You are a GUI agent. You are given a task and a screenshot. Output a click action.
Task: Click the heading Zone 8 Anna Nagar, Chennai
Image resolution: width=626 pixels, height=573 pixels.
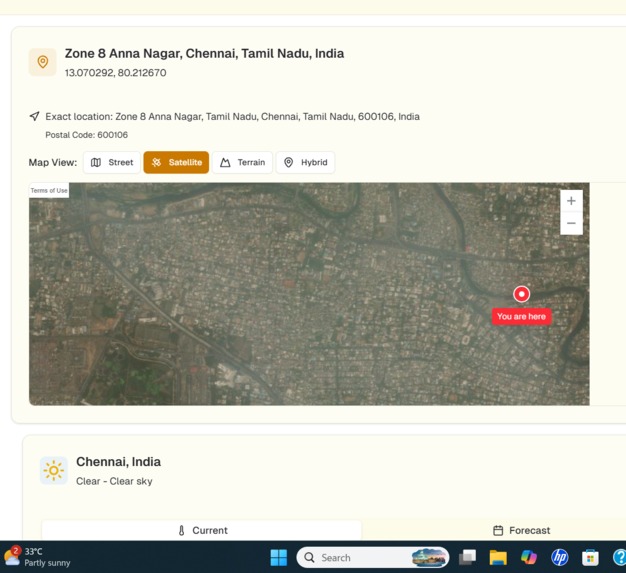[204, 54]
